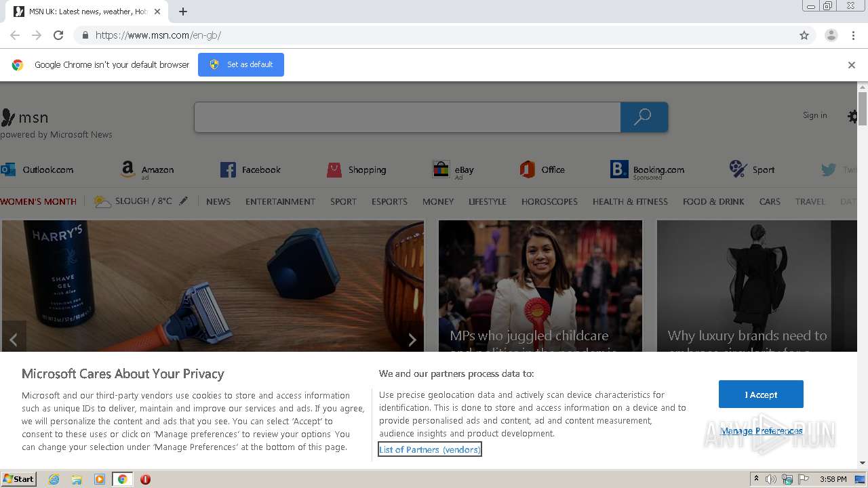This screenshot has width=868, height=488.
Task: Click taskbar clock 3:58 PM
Action: 833,479
